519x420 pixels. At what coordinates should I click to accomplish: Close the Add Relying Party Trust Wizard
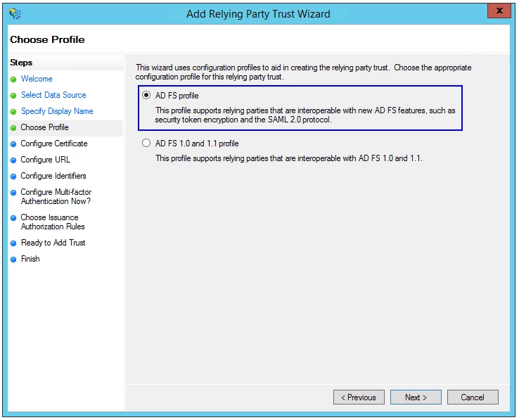499,11
